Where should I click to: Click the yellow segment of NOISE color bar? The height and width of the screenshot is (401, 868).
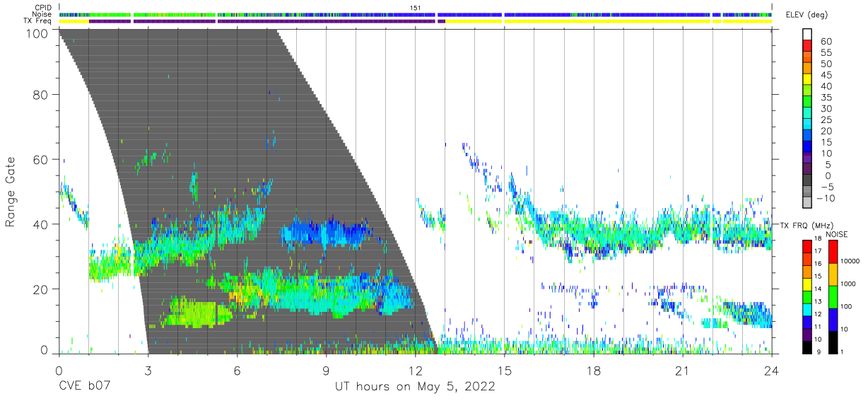pyautogui.click(x=833, y=274)
